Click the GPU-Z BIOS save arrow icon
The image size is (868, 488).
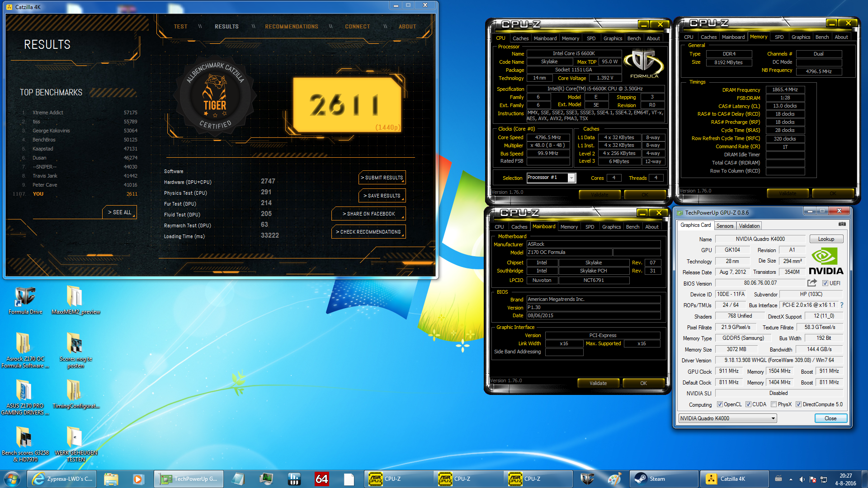(812, 283)
